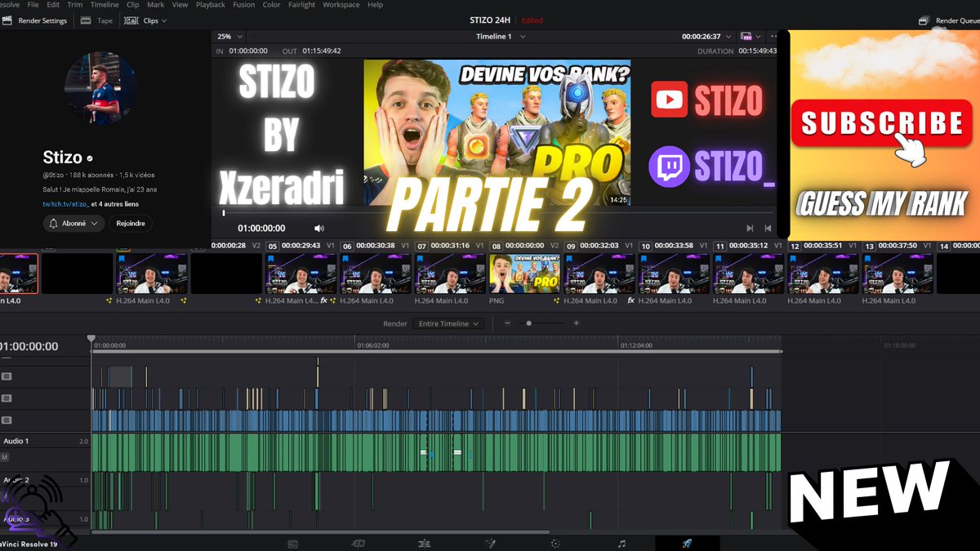Click the Render Settings label
Screen dimensions: 980x551
(42, 20)
